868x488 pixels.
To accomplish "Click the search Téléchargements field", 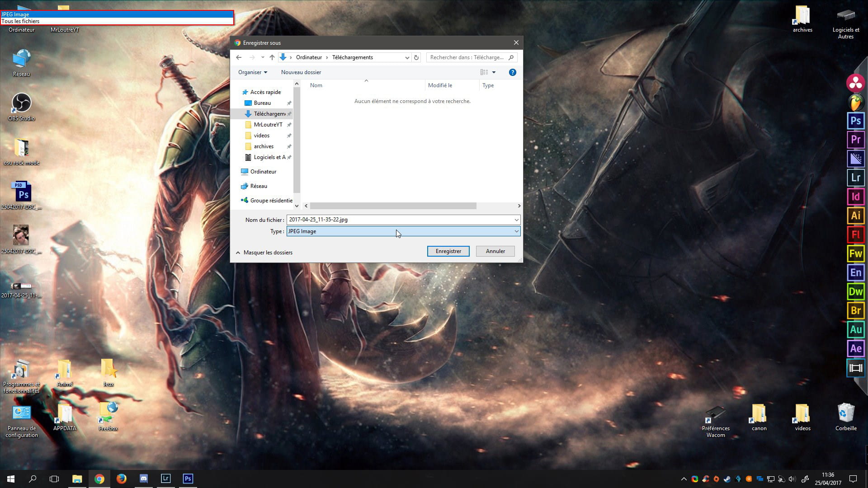I will tap(472, 57).
